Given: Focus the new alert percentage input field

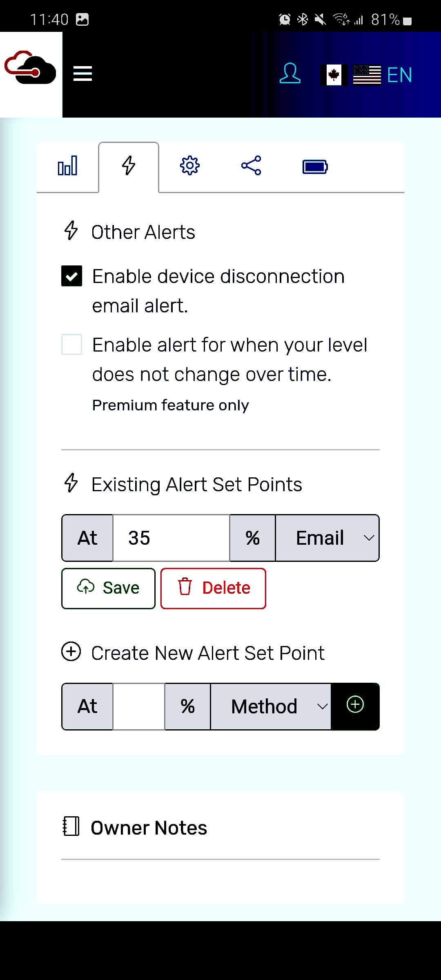Looking at the screenshot, I should pos(139,706).
